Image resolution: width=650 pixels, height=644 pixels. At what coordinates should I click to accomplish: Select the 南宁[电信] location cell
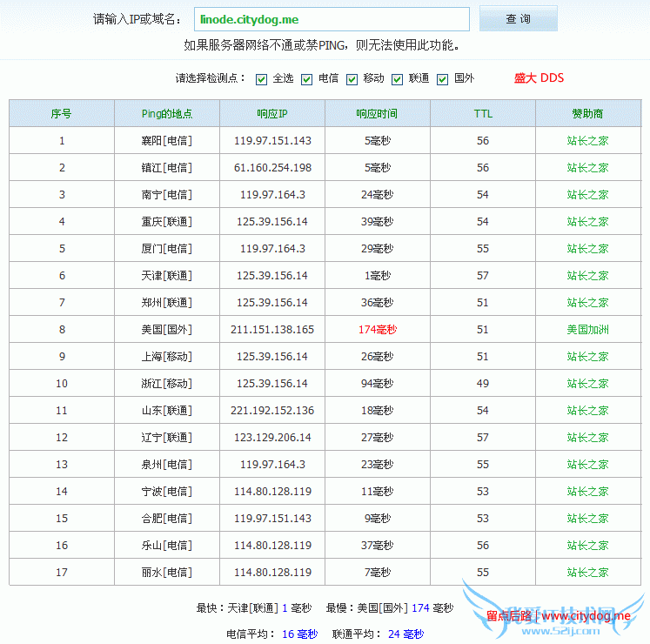click(x=167, y=194)
